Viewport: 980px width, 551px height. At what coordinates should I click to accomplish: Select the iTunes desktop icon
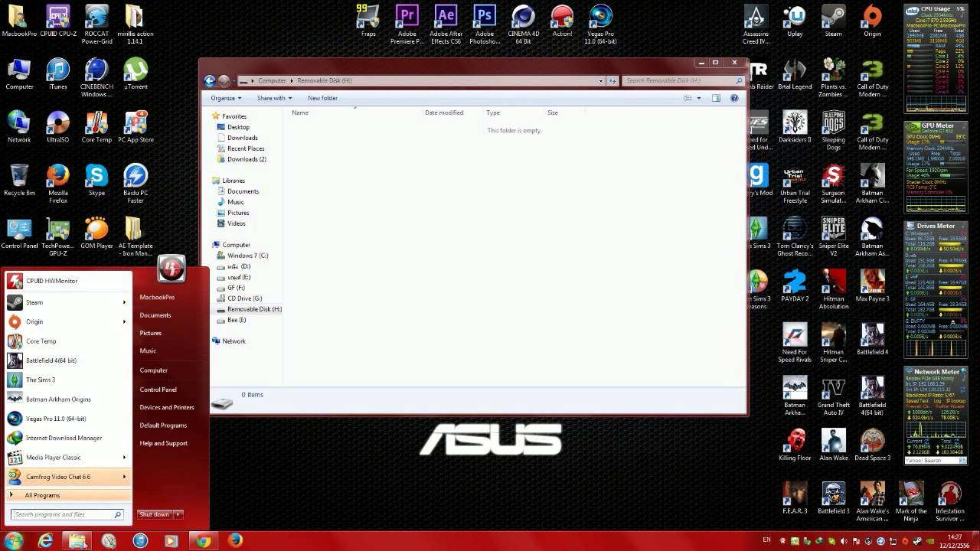(57, 75)
